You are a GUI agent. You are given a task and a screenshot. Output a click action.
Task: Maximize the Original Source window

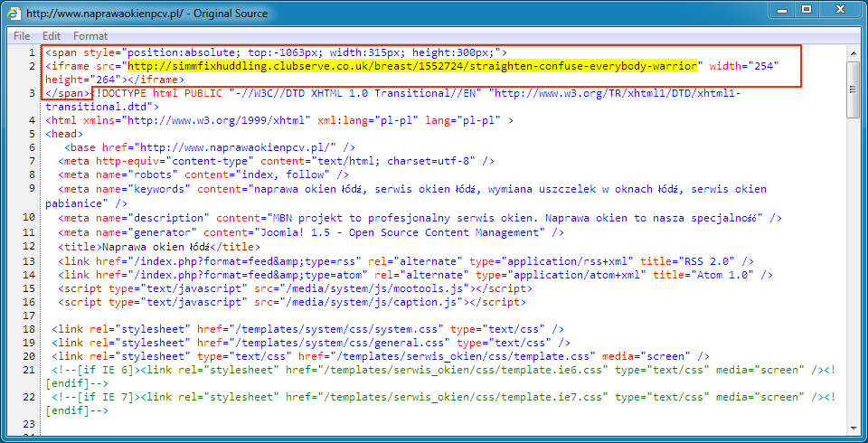(x=805, y=10)
